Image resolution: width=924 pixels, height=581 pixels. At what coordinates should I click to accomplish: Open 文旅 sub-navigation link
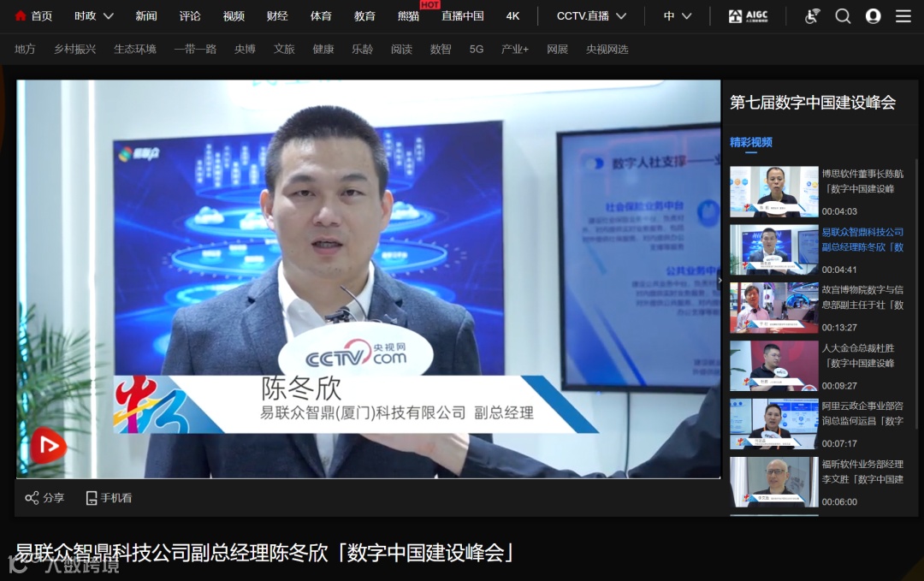tap(284, 49)
